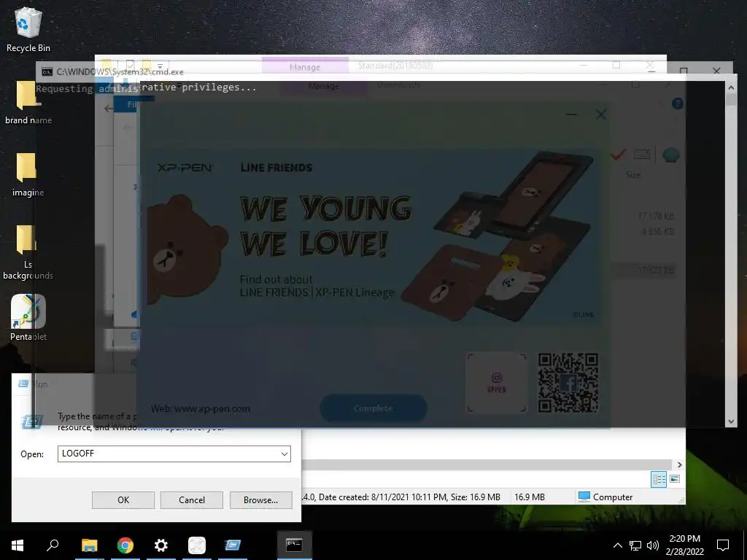This screenshot has width=747, height=560.
Task: Click the Facebook QR code
Action: click(568, 382)
